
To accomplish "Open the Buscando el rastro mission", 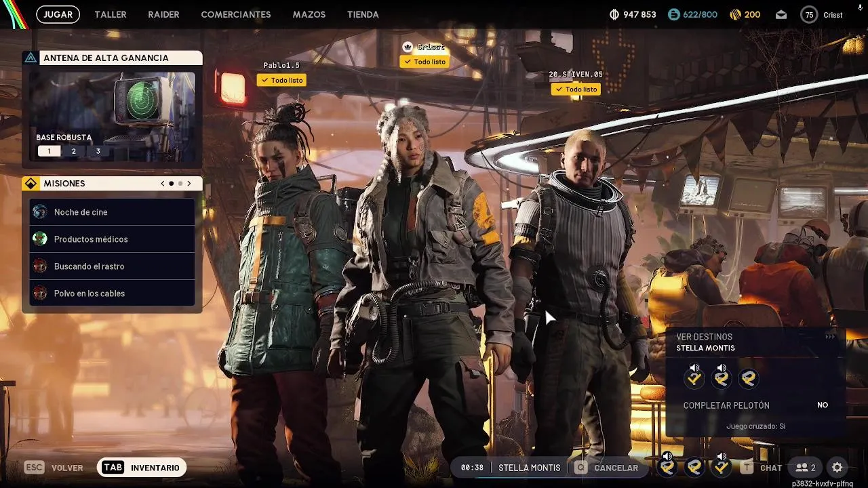I will point(113,266).
